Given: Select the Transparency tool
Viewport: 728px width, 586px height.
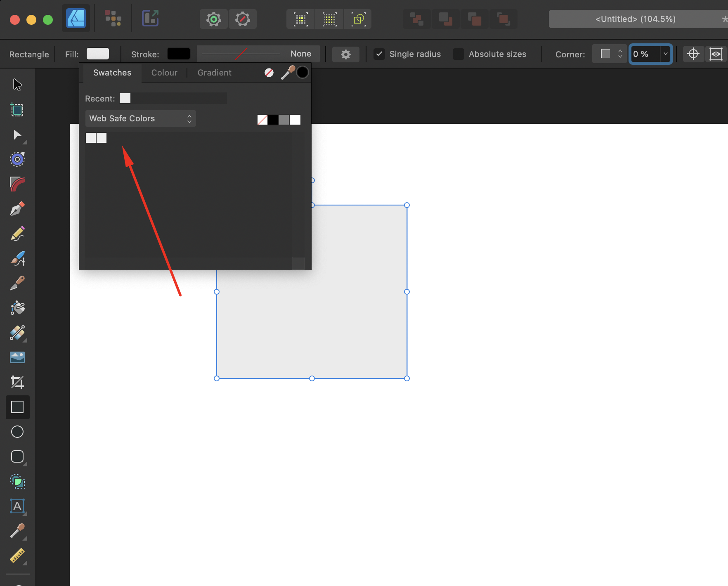Looking at the screenshot, I should pos(17,333).
